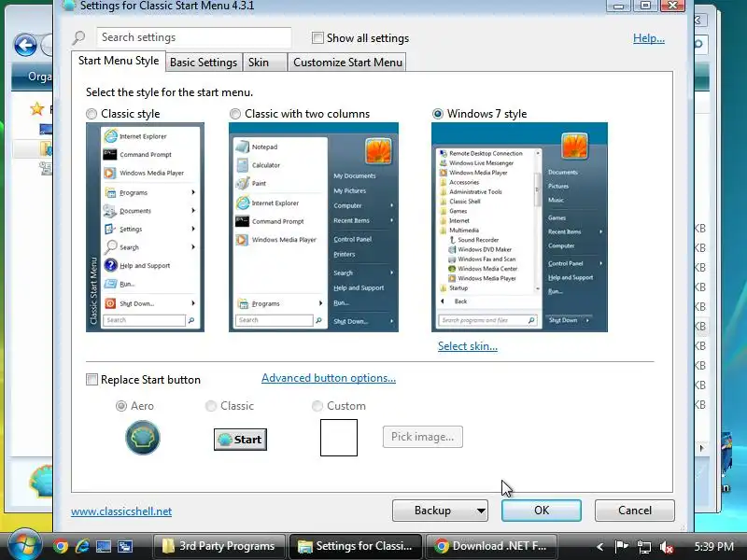Viewport: 747px width, 560px height.
Task: Open Advanced button options... link
Action: point(329,378)
